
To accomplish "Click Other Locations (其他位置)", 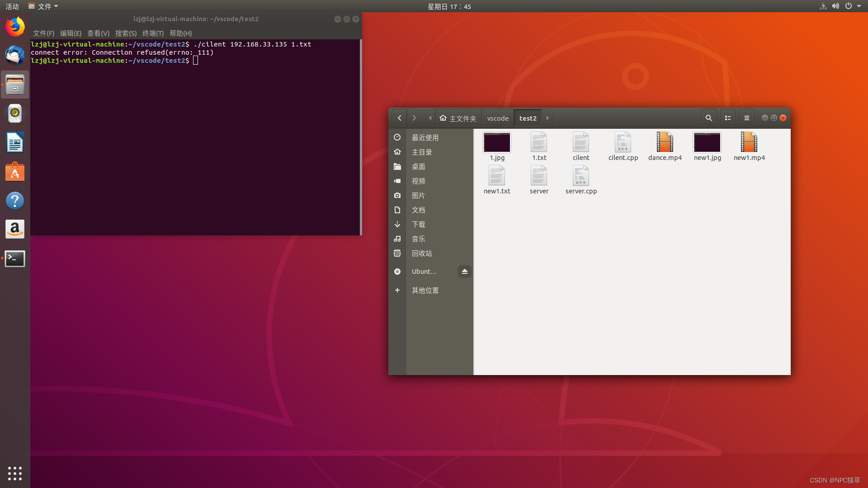I will [425, 291].
